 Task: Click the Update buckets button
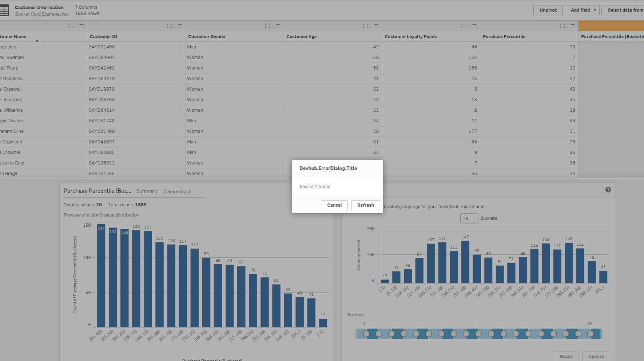(596, 356)
